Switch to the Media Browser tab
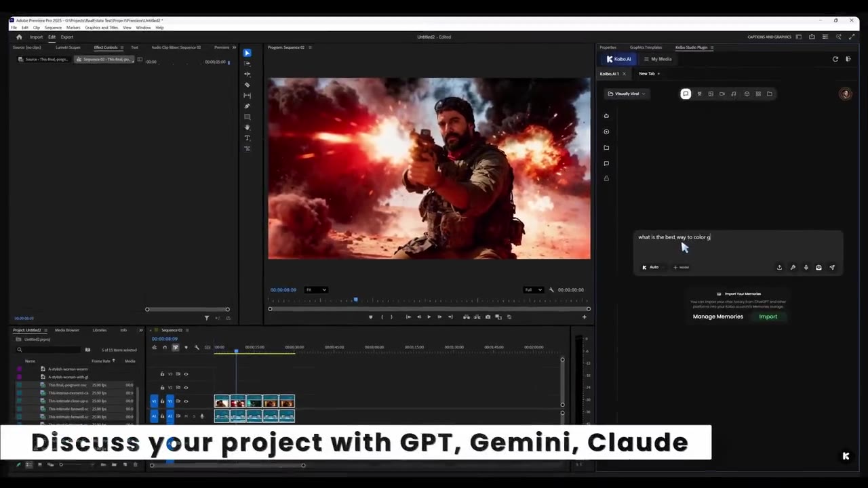This screenshot has width=868, height=488. coord(66,330)
